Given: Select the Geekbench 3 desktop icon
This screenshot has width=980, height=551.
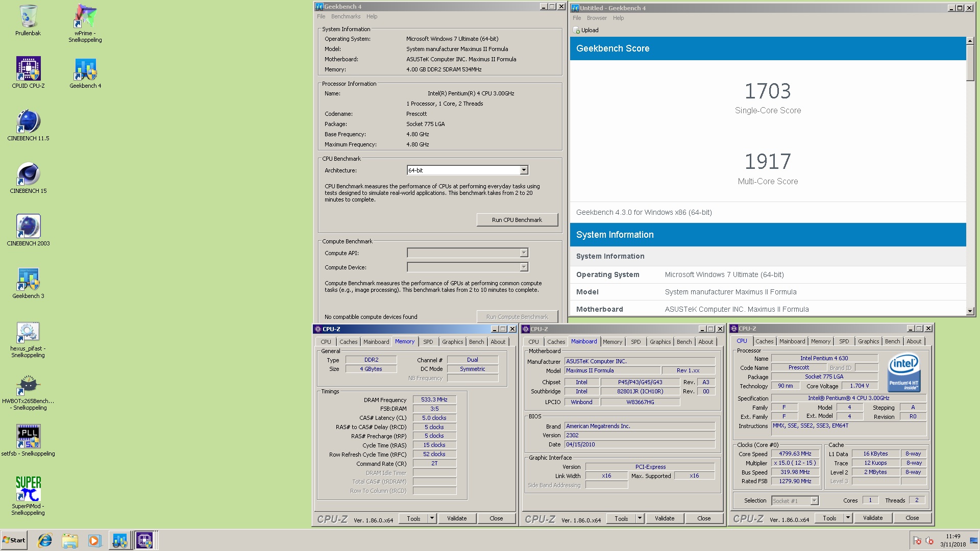Looking at the screenshot, I should (28, 283).
